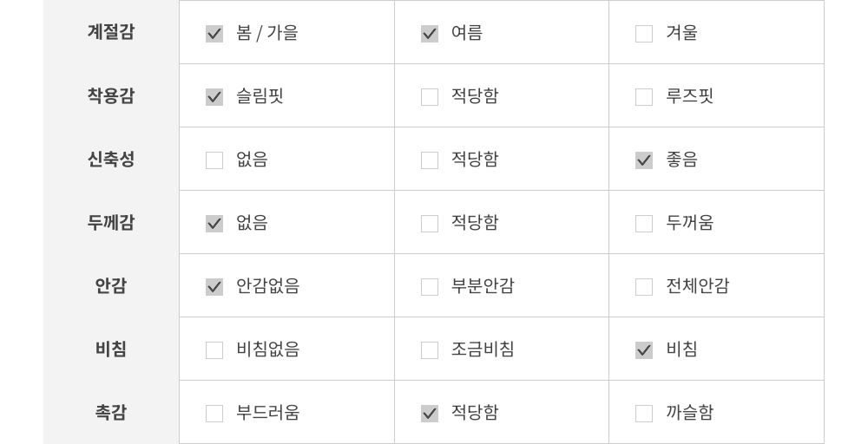Check 적당함 in the 신축성 row
The image size is (868, 444).
pos(430,160)
